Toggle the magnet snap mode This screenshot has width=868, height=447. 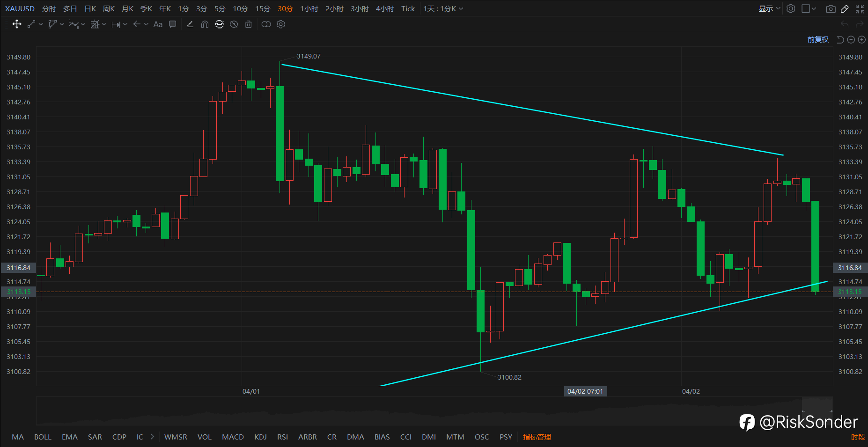click(x=205, y=24)
